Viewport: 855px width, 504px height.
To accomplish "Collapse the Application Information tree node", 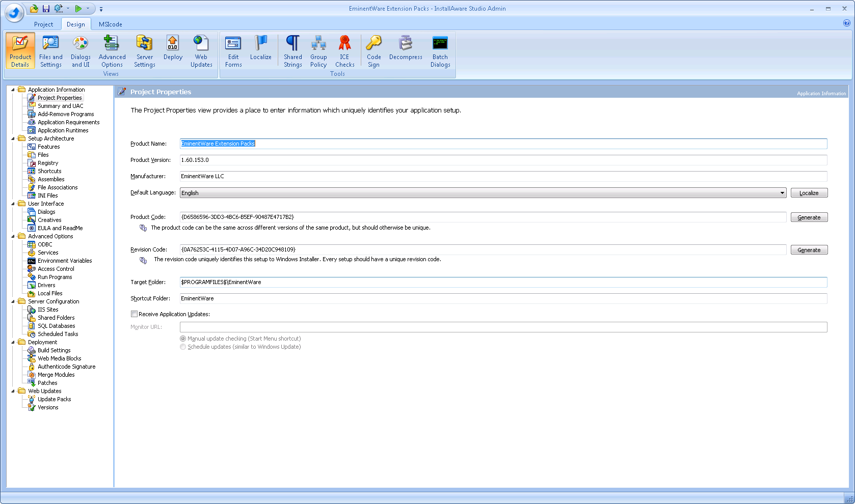I will (x=13, y=90).
